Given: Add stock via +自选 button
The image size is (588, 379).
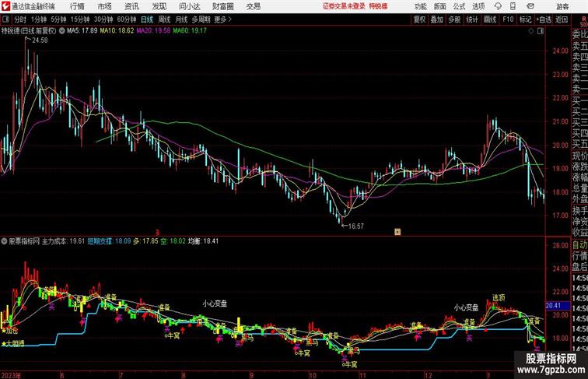Looking at the screenshot, I should coord(544,19).
